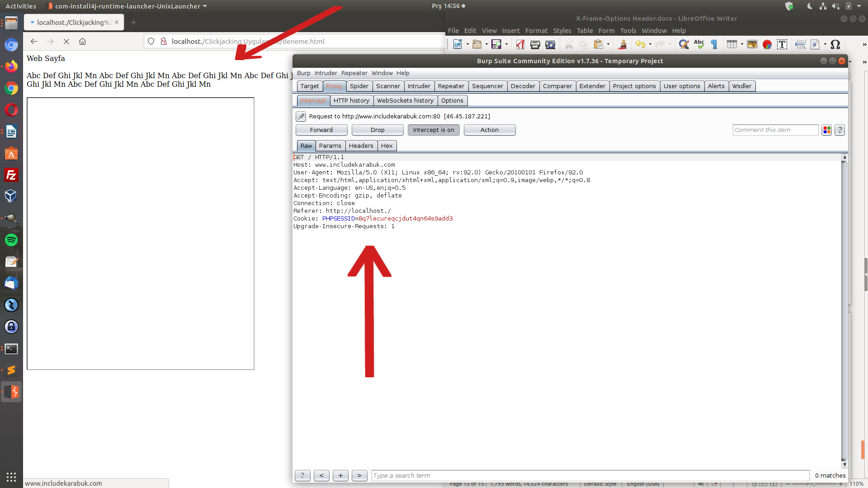Screen dimensions: 868x488
Task: Insert text box icon in Writer toolbar
Action: point(782,44)
